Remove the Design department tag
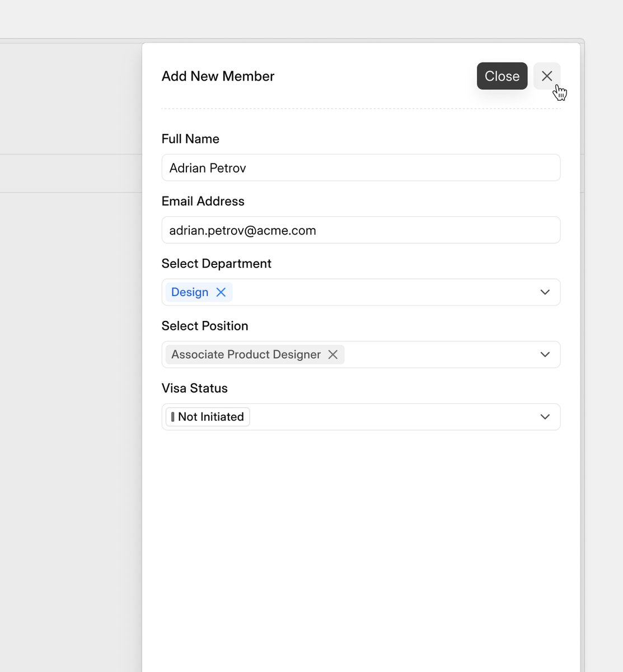Screen dimensions: 623x672 click(221, 292)
